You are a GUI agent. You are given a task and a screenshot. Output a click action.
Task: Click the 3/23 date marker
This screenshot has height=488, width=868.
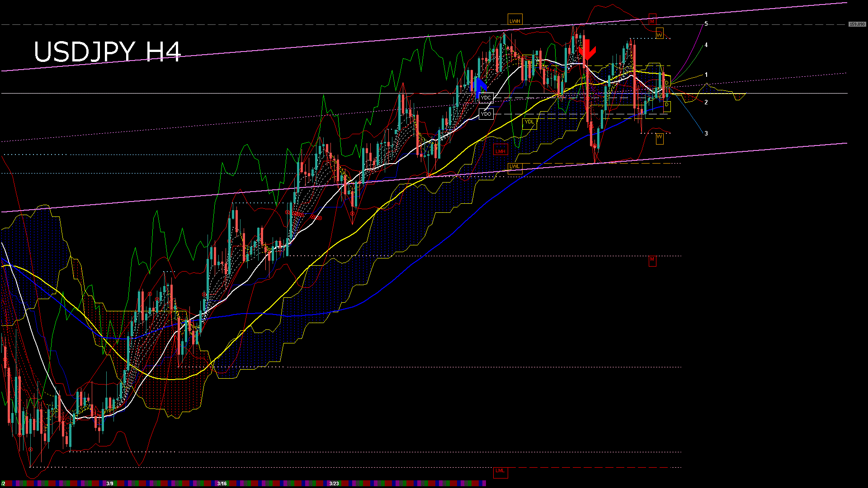pyautogui.click(x=334, y=483)
